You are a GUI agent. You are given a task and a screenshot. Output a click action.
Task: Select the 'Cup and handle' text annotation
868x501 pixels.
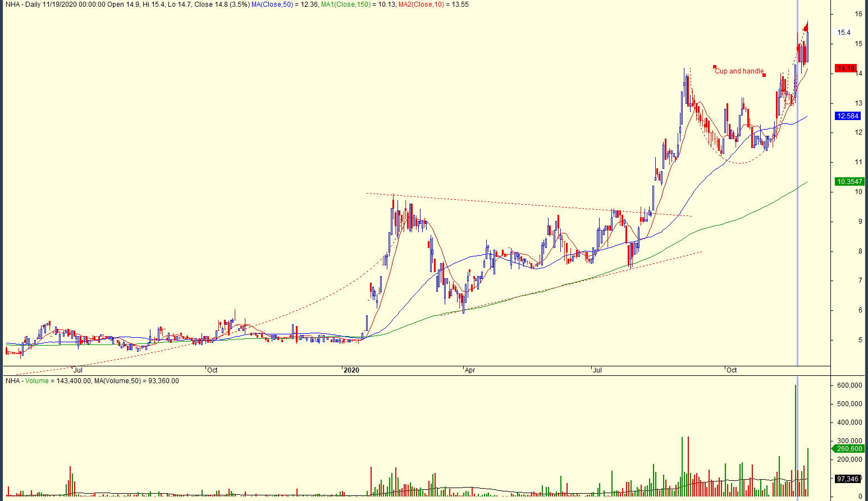coord(739,71)
